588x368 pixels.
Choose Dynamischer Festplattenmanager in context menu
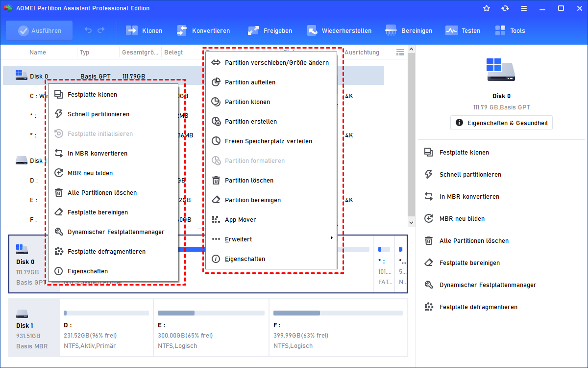pos(113,232)
